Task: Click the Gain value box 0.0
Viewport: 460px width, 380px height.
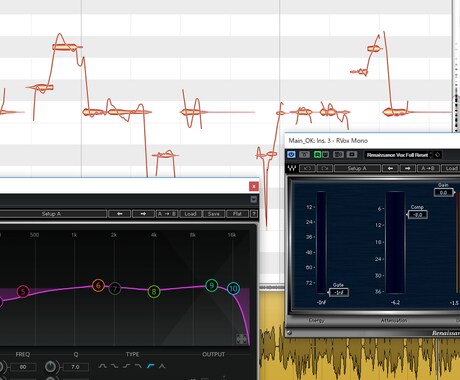Action: coord(443,192)
